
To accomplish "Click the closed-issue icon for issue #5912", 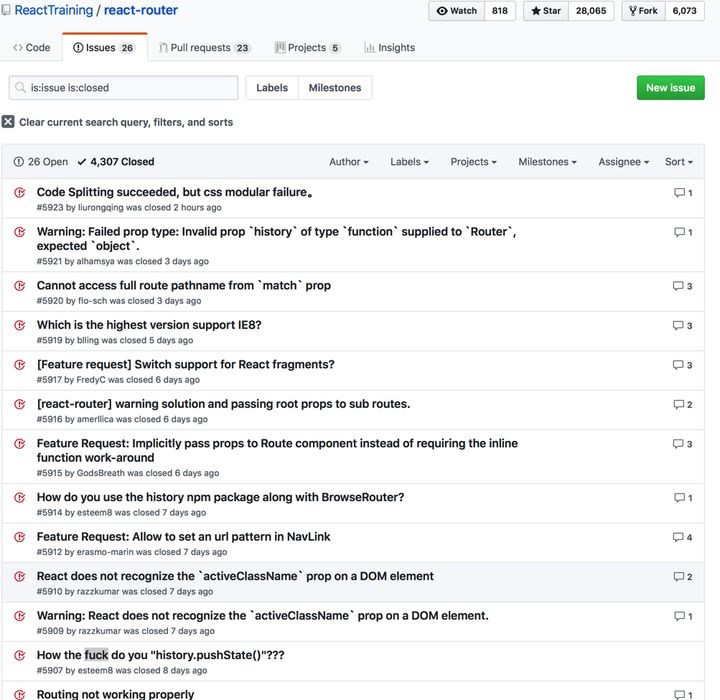I will click(x=19, y=537).
